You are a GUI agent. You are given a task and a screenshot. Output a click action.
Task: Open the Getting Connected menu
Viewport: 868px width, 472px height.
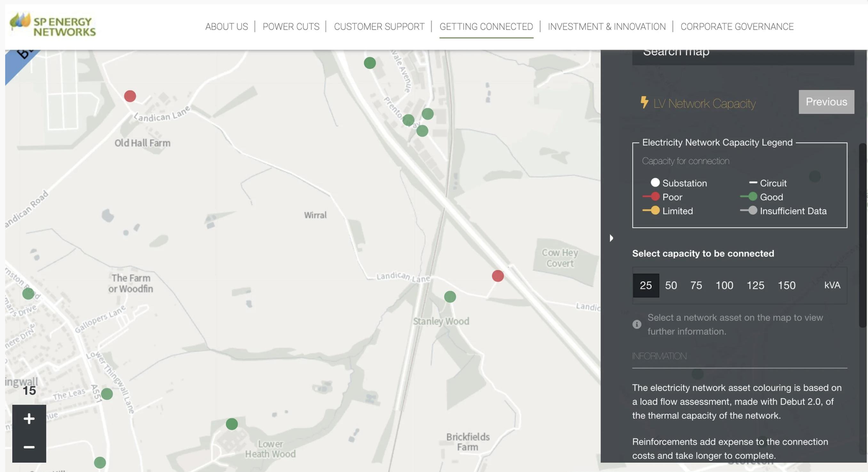[486, 27]
